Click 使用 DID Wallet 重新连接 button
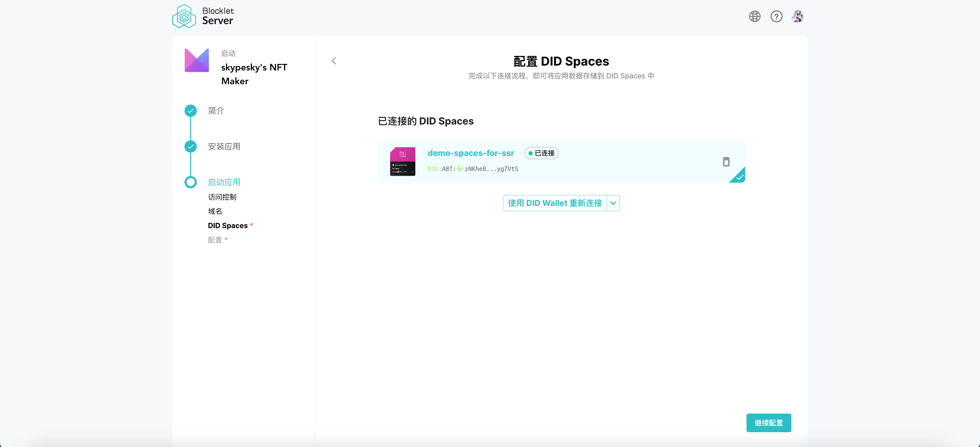Viewport: 980px width, 447px height. pyautogui.click(x=555, y=203)
